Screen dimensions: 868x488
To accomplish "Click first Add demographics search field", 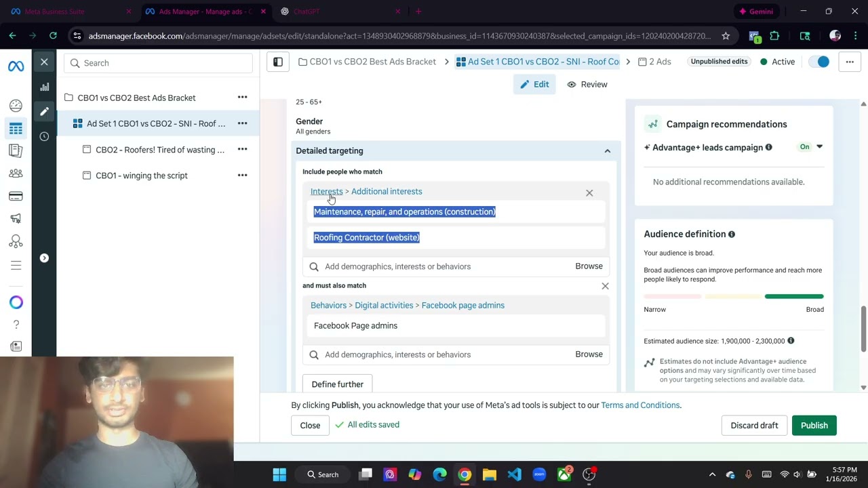I will tap(437, 266).
